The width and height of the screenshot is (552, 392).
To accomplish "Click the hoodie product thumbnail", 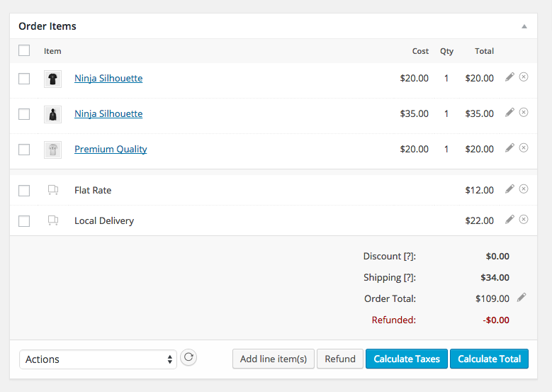I will coord(52,114).
